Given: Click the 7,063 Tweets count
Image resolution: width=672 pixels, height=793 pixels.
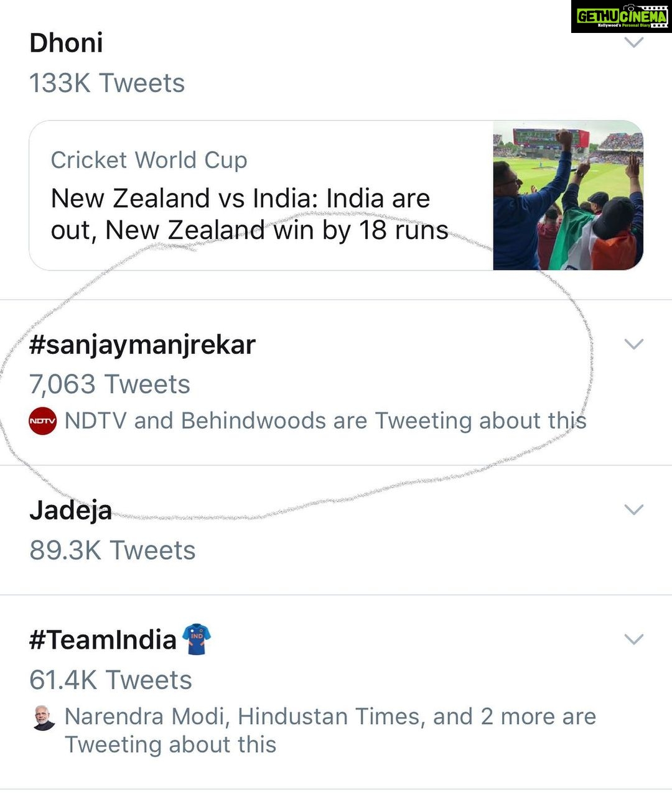Looking at the screenshot, I should click(110, 384).
